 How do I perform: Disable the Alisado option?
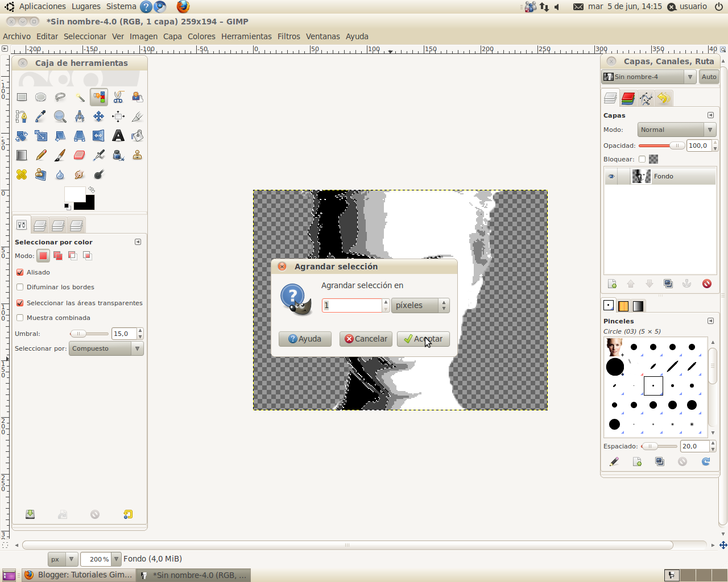click(19, 272)
